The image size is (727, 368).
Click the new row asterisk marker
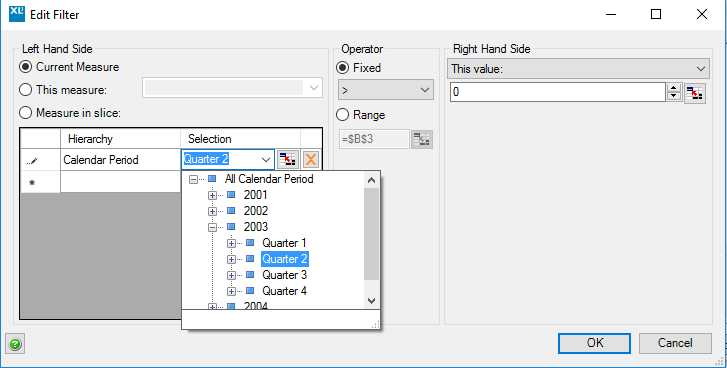click(32, 183)
